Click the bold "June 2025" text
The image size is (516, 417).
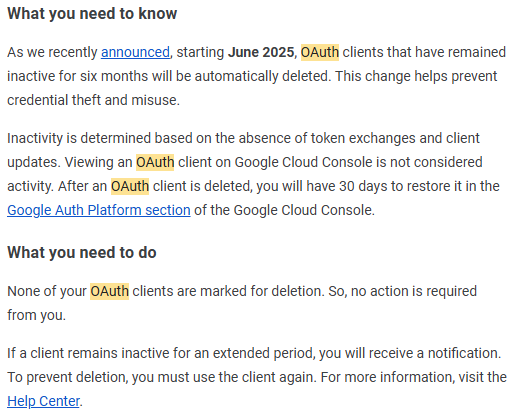261,52
